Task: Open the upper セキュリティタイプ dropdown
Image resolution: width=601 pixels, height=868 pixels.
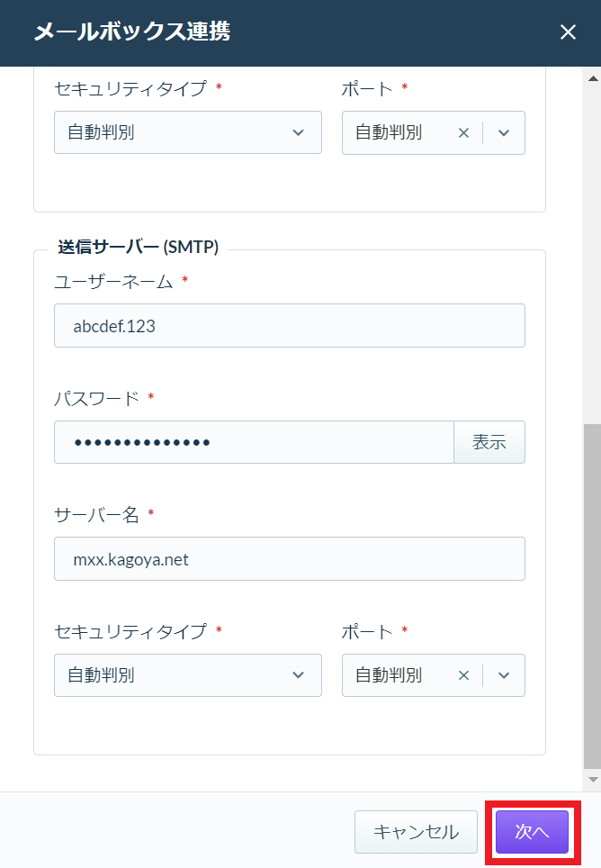Action: tap(188, 132)
